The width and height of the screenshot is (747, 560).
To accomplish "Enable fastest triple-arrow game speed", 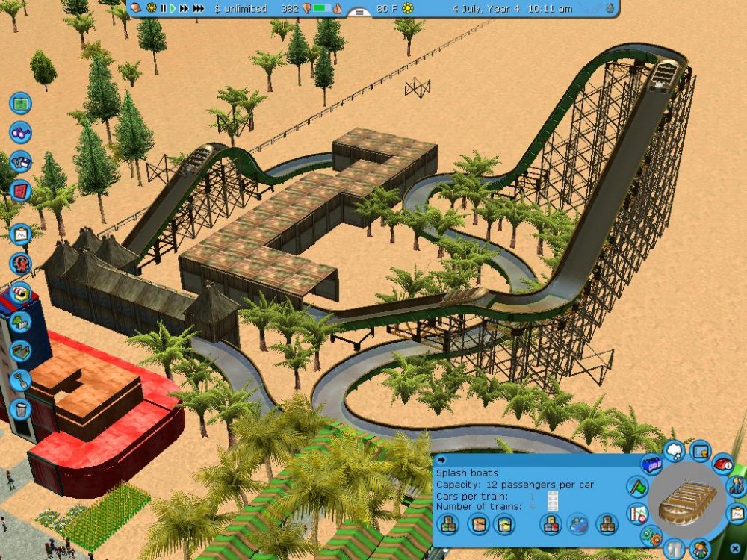I will pyautogui.click(x=199, y=9).
